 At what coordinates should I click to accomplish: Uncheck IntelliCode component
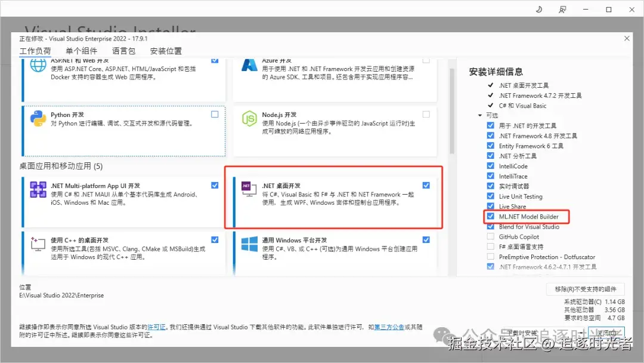coord(490,165)
